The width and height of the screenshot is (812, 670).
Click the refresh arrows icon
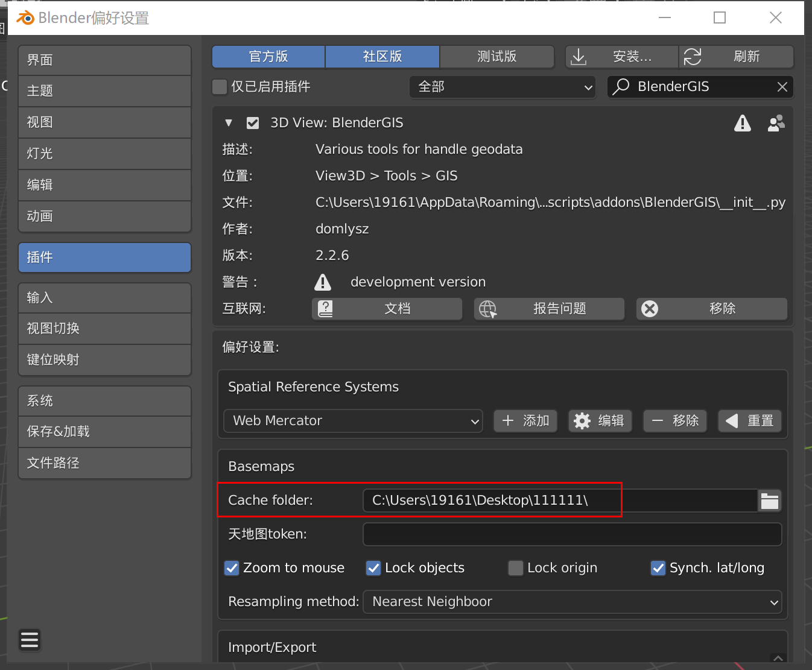click(693, 57)
